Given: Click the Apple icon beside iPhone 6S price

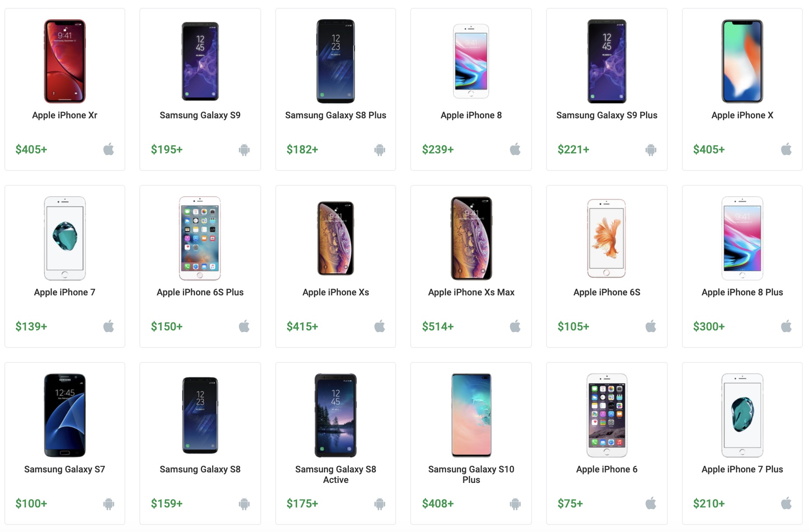Looking at the screenshot, I should 650,326.
